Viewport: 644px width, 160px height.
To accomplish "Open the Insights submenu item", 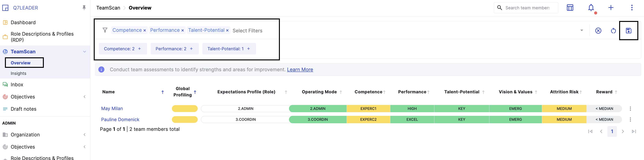I will (18, 73).
